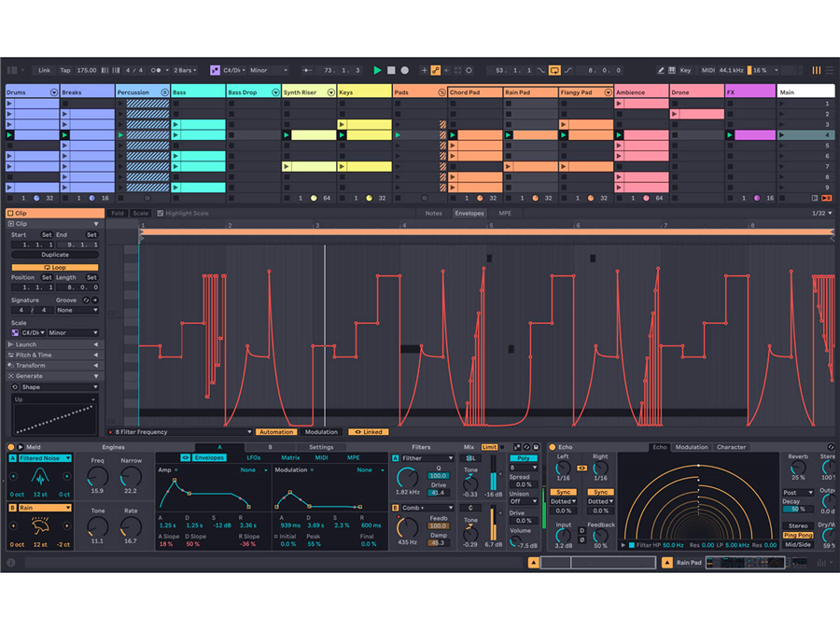
Task: Open the Matrix tab in Meld
Action: (x=290, y=458)
